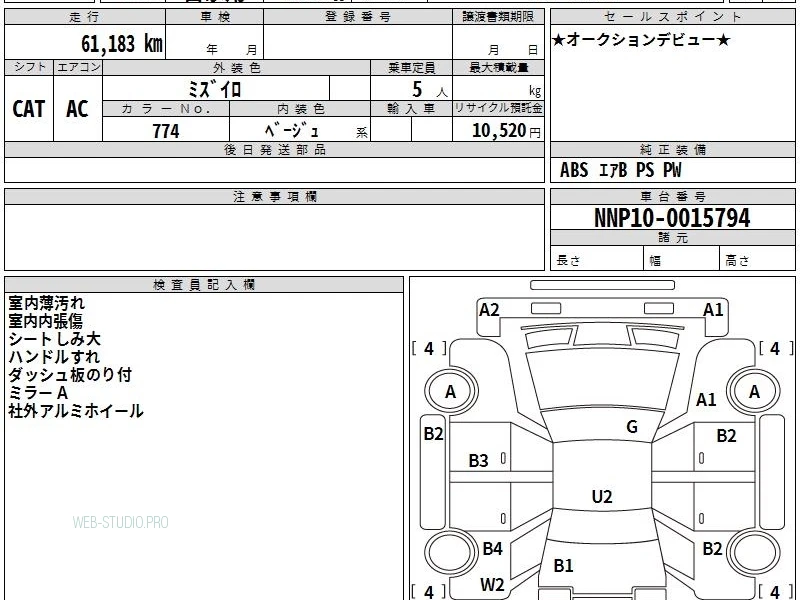
Task: Select the 純正装備 header
Action: point(672,149)
